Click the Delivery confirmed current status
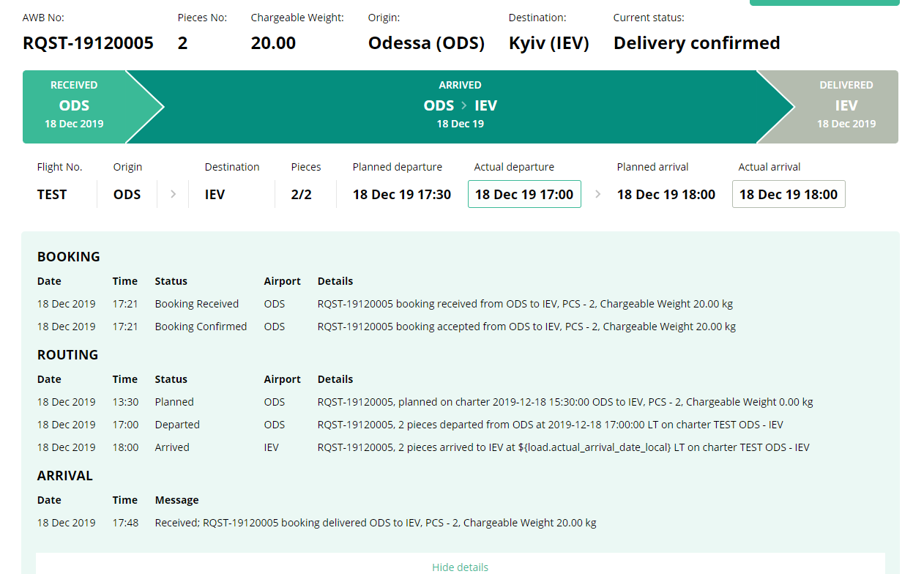The height and width of the screenshot is (574, 924). coord(696,43)
